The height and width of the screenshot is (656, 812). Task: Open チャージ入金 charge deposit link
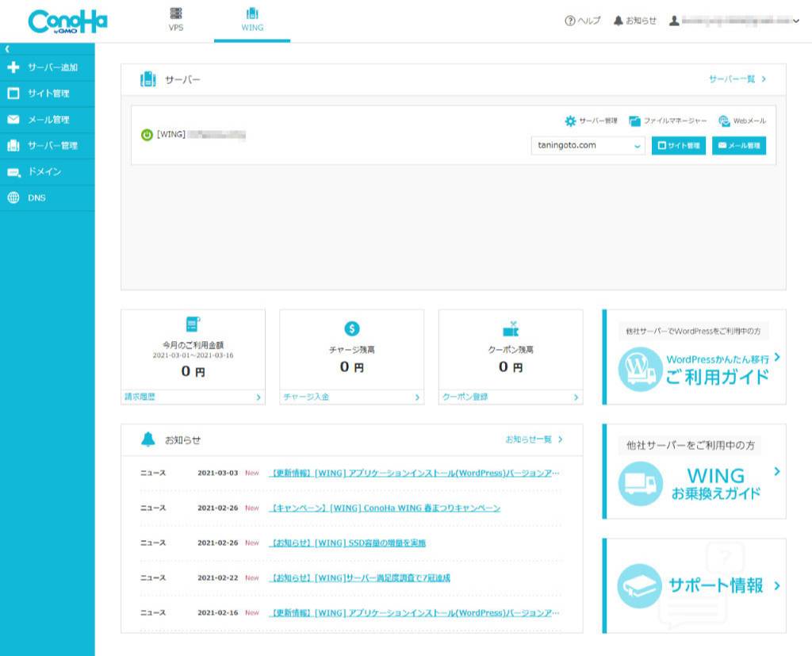351,397
